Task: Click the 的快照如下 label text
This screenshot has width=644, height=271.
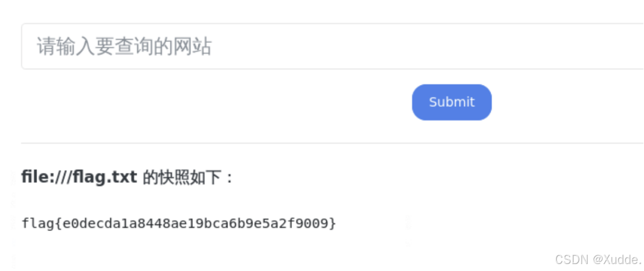Action: coord(182,177)
